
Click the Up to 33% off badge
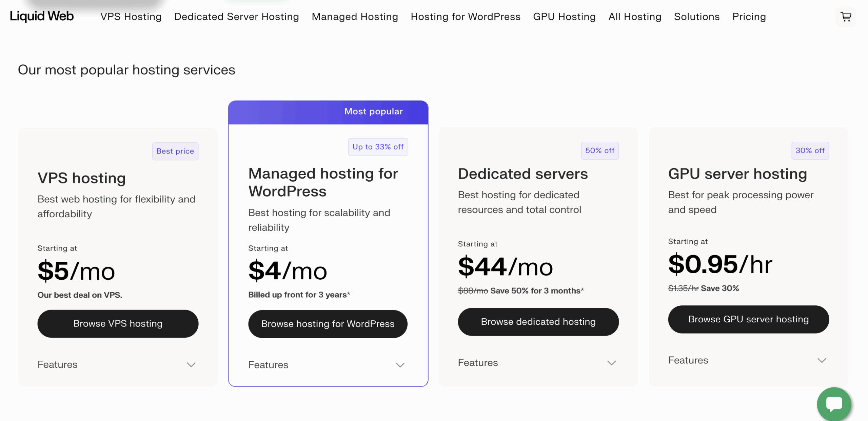pyautogui.click(x=378, y=147)
